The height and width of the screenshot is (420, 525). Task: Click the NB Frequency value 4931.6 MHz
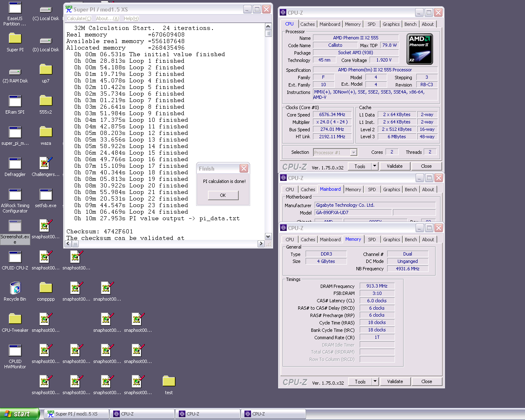click(x=408, y=269)
